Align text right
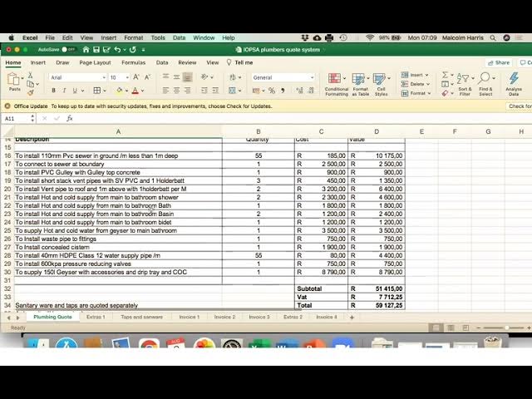This screenshot has width=532, height=399. click(187, 91)
